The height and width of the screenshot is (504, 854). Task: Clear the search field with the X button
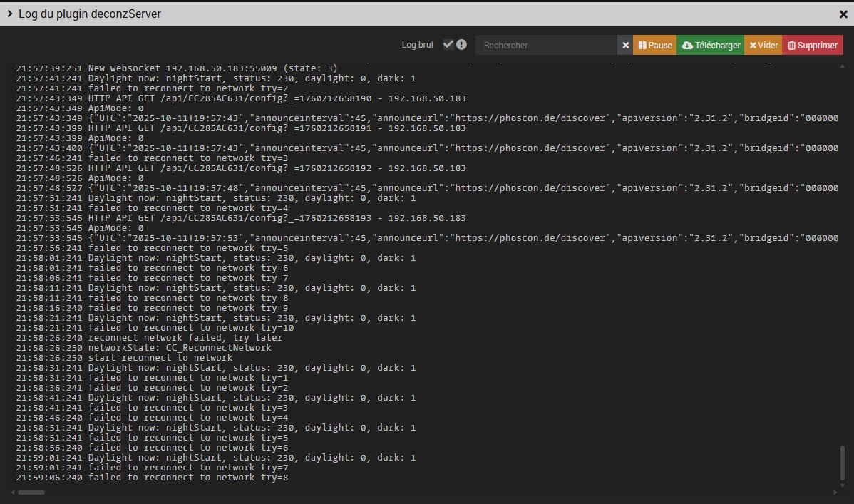click(x=625, y=45)
